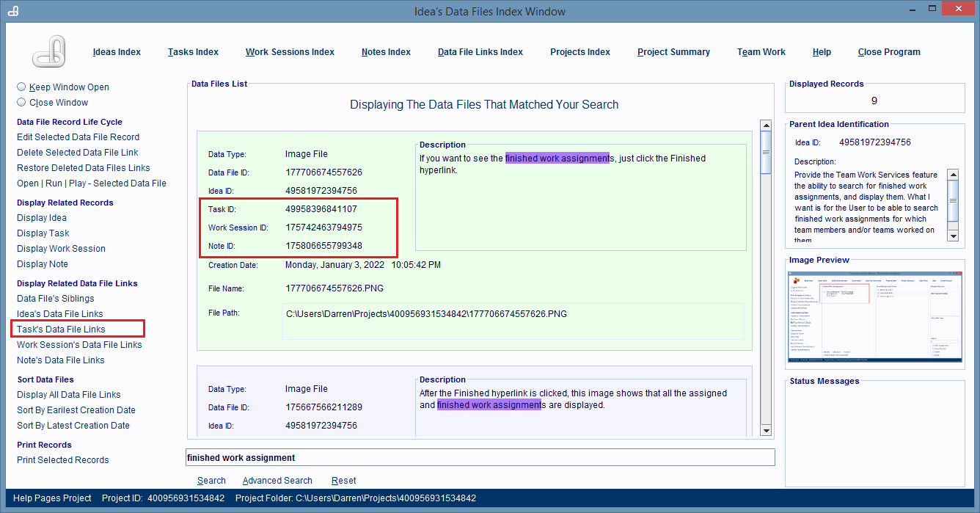The width and height of the screenshot is (980, 513).
Task: Click Sort By Earliest Creation Date
Action: [x=76, y=410]
